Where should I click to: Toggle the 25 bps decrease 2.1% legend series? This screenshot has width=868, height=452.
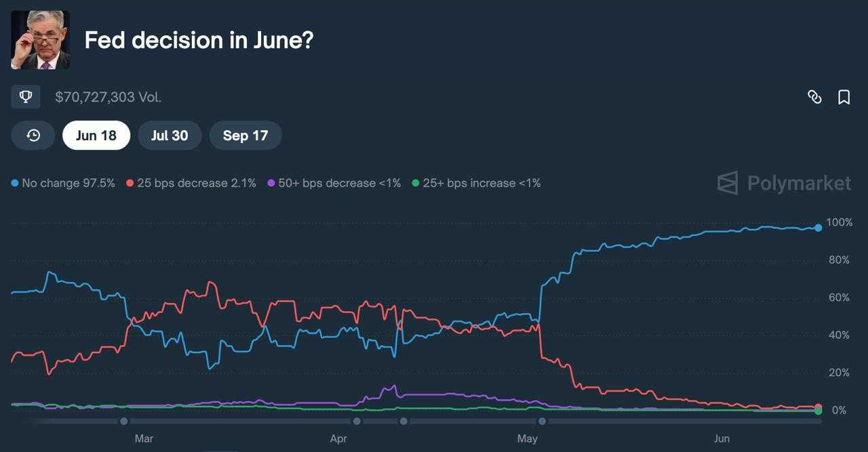click(191, 183)
